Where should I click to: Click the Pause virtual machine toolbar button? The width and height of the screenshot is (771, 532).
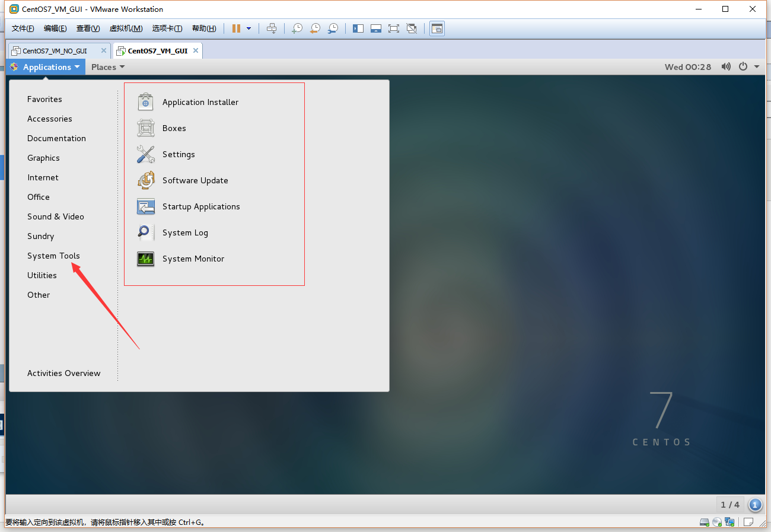tap(236, 28)
